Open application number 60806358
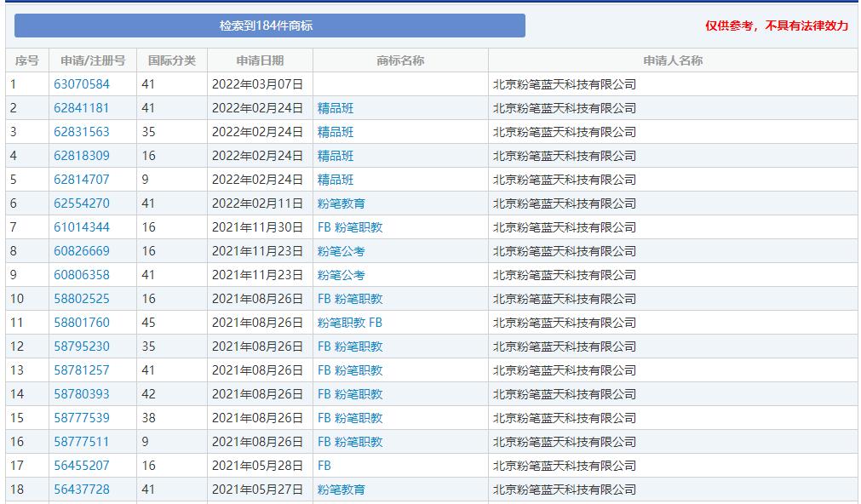This screenshot has width=861, height=504. 82,275
